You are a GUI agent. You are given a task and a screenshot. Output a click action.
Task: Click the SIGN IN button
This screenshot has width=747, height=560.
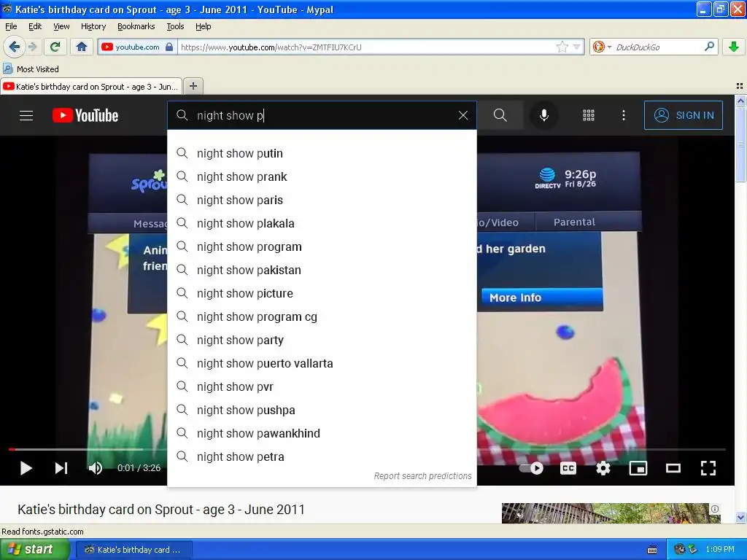click(x=683, y=115)
